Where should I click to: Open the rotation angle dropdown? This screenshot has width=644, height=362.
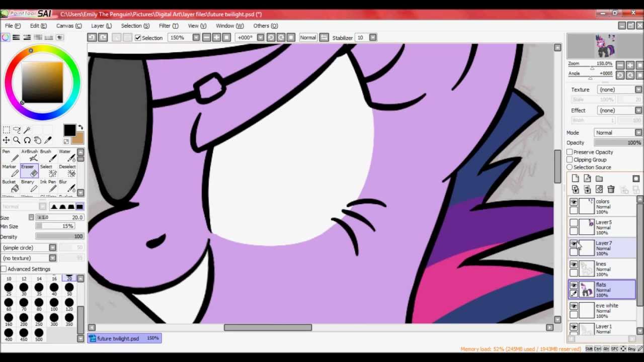click(260, 37)
